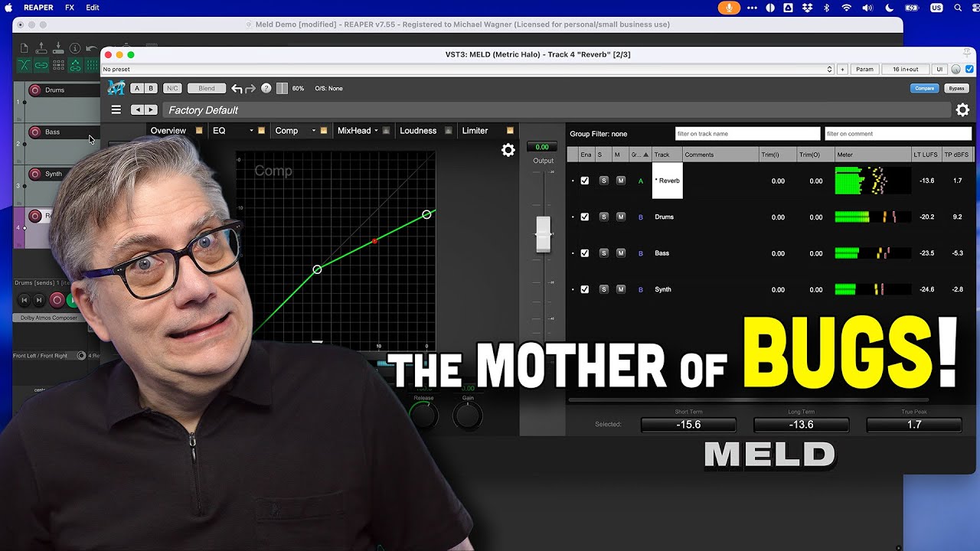Image resolution: width=980 pixels, height=551 pixels.
Task: Toggle REAPER item grouping link icon
Action: click(41, 66)
